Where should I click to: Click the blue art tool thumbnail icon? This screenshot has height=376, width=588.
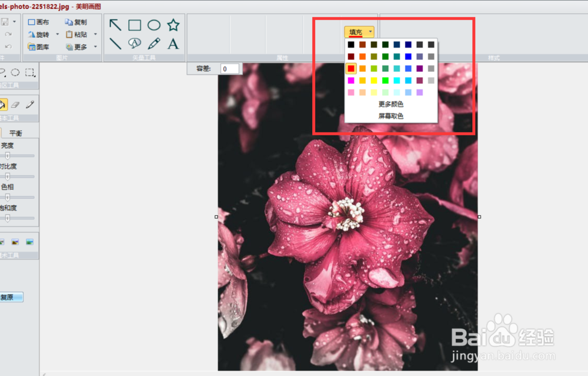tap(29, 242)
